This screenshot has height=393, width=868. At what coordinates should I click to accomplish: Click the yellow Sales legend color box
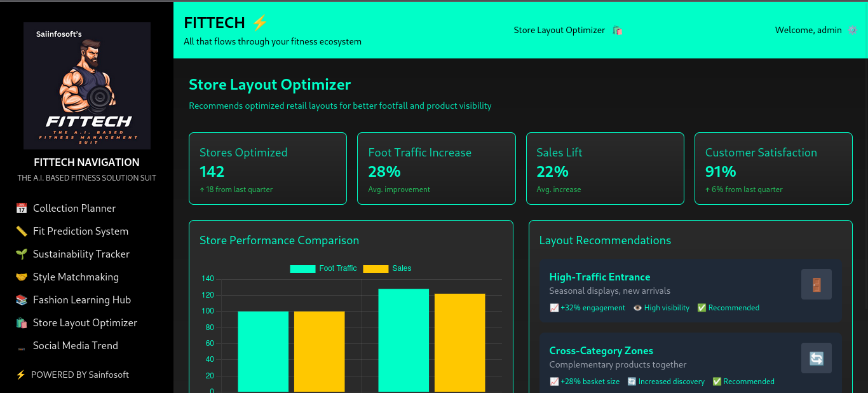pyautogui.click(x=375, y=268)
